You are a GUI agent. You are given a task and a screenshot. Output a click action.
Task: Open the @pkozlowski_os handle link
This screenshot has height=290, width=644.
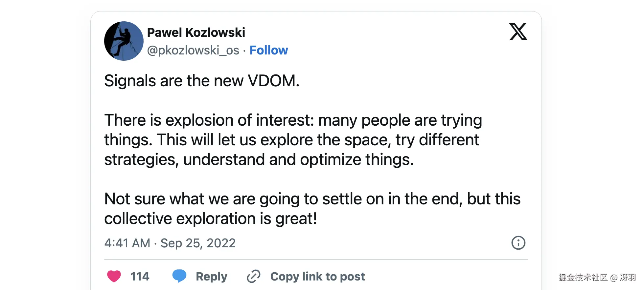pyautogui.click(x=193, y=50)
